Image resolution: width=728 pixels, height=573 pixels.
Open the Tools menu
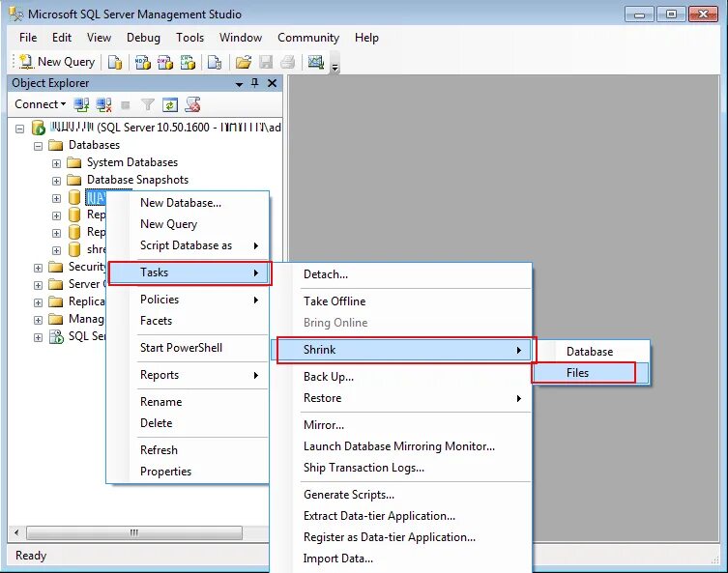pyautogui.click(x=189, y=38)
